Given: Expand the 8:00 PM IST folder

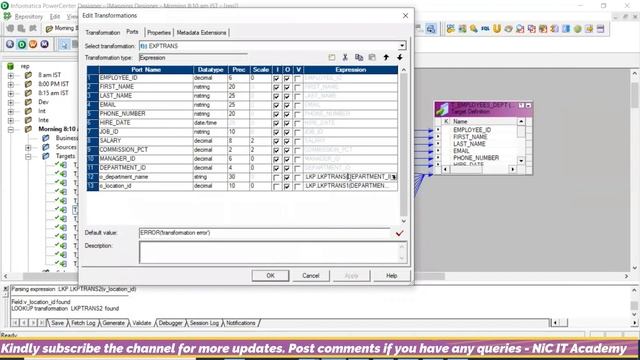Looking at the screenshot, I should (x=11, y=84).
